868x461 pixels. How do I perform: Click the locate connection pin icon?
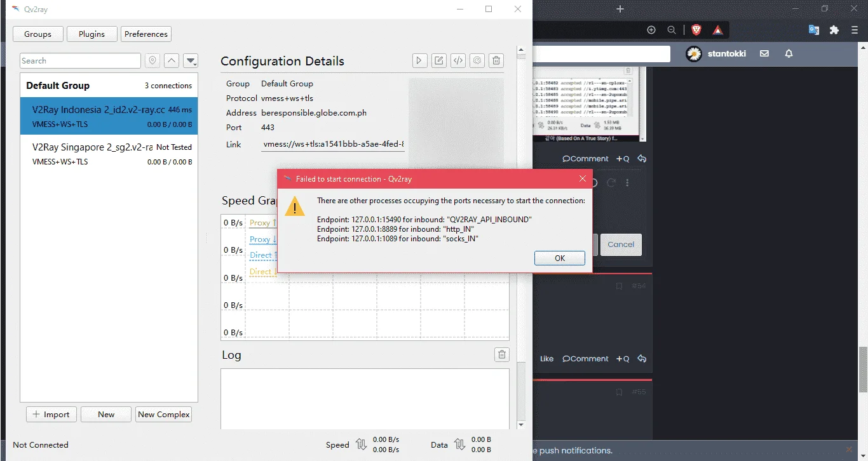(152, 60)
